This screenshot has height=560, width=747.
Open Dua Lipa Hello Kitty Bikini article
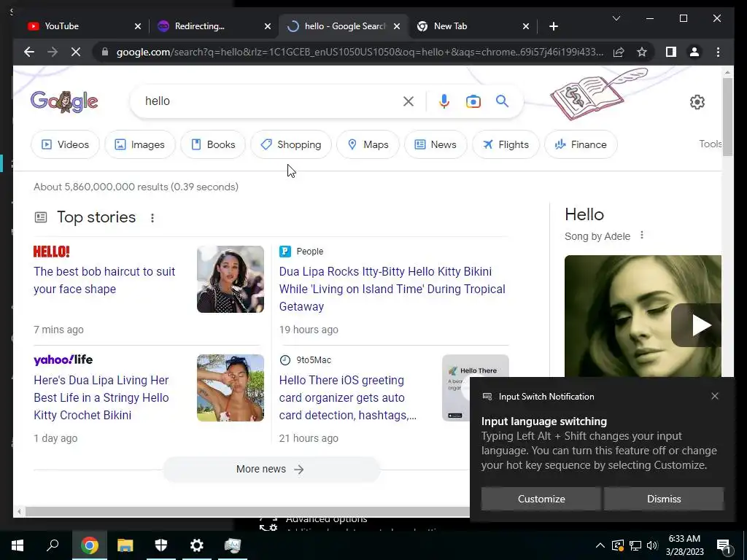(392, 289)
